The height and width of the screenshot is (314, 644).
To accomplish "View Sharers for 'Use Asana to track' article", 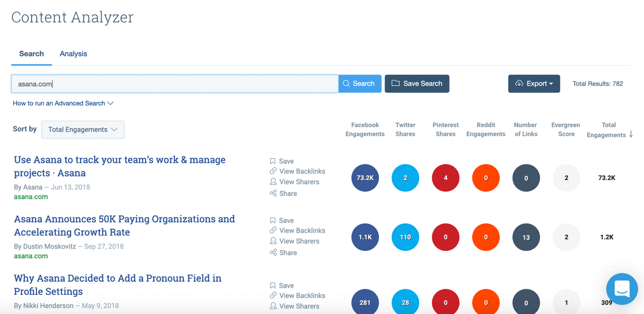I will click(x=295, y=182).
